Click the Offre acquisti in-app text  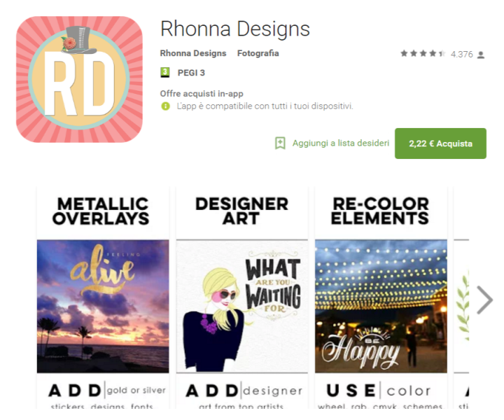pyautogui.click(x=202, y=94)
